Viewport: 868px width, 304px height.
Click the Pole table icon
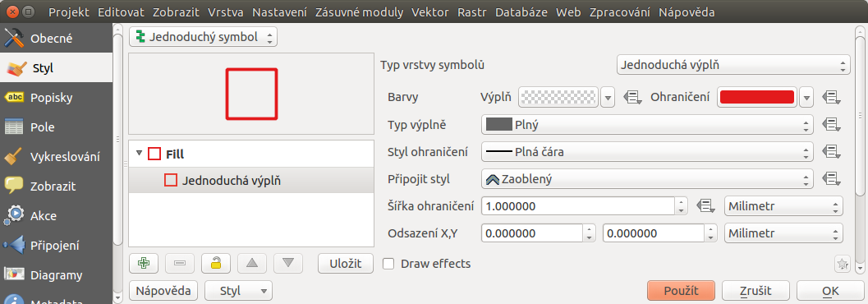(x=15, y=127)
